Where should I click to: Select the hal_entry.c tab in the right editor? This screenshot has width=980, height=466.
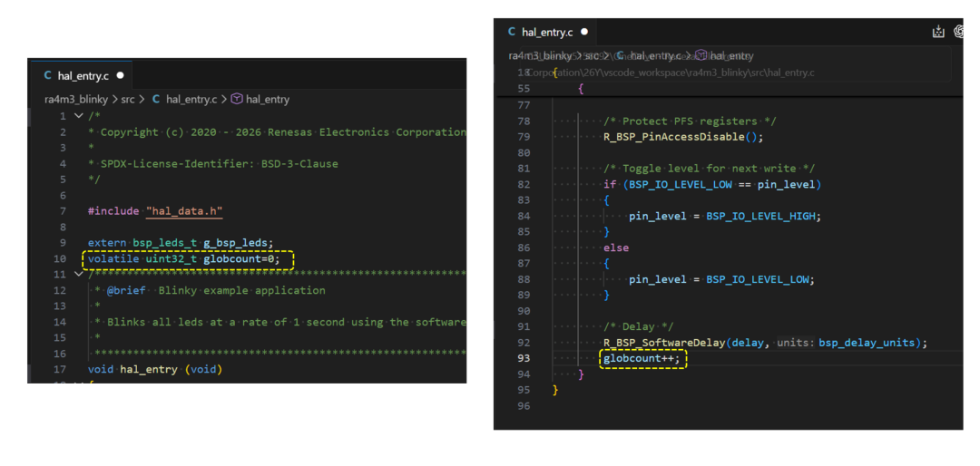click(x=545, y=32)
